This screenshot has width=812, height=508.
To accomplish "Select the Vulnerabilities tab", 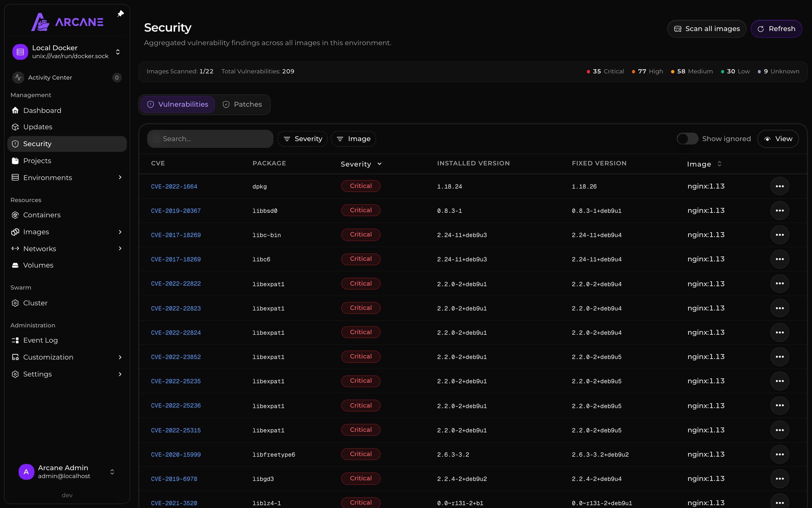I will coord(178,104).
